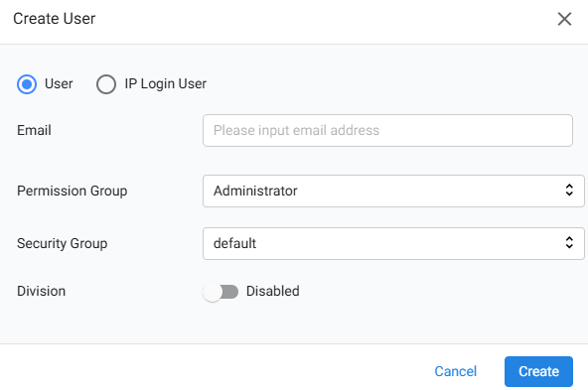This screenshot has height=390, width=588.
Task: Enable the Division toggle switch
Action: [220, 292]
